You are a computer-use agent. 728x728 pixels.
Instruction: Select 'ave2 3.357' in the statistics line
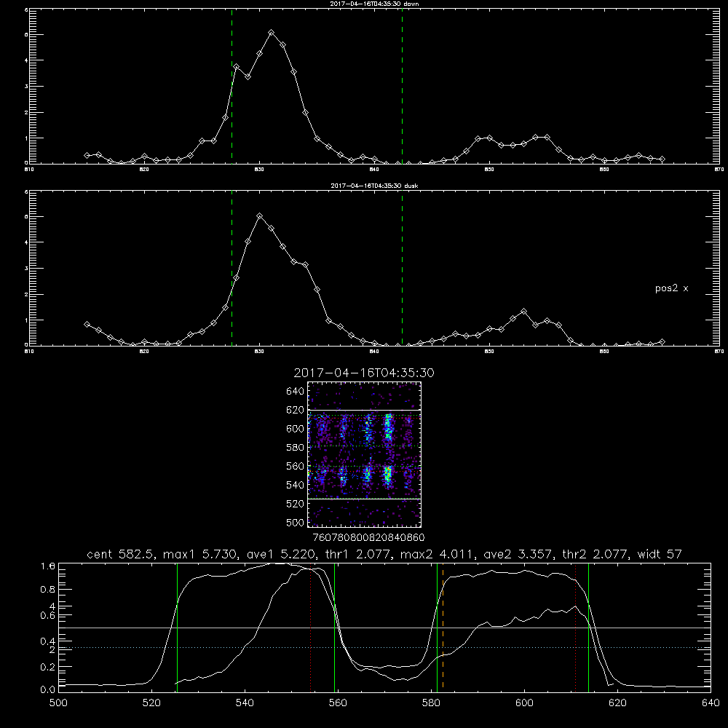[519, 554]
